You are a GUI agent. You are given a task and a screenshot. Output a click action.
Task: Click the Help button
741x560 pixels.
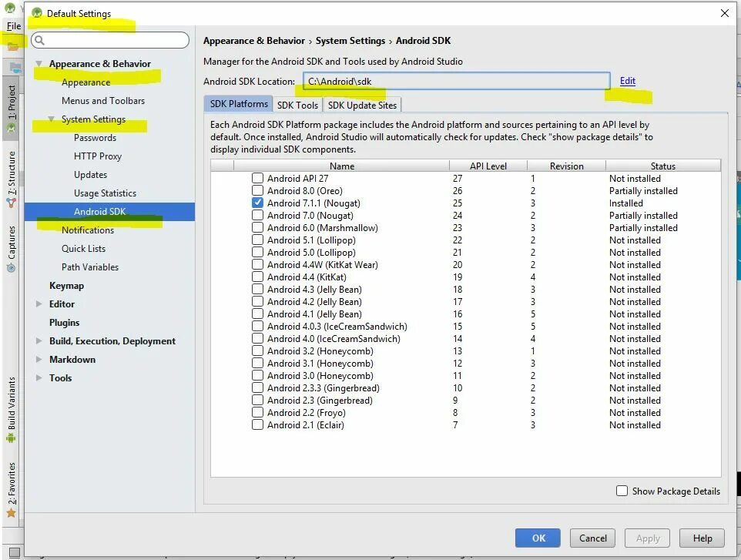(x=702, y=538)
